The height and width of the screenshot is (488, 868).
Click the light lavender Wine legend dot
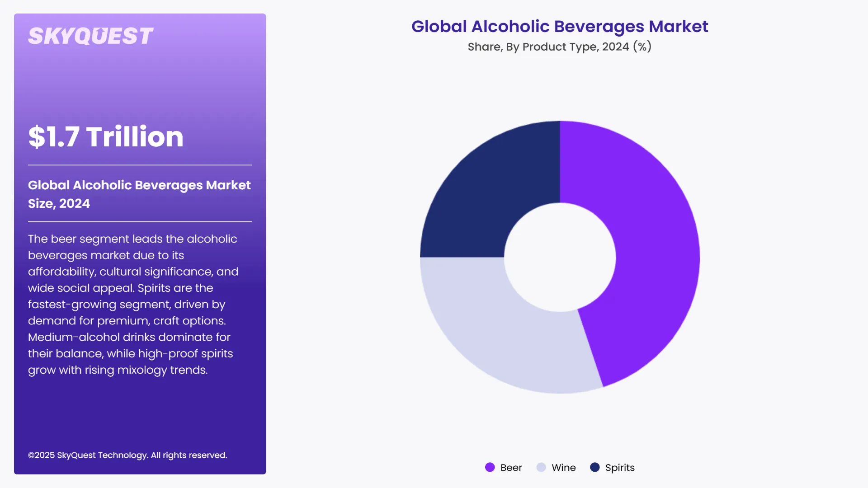click(x=541, y=468)
